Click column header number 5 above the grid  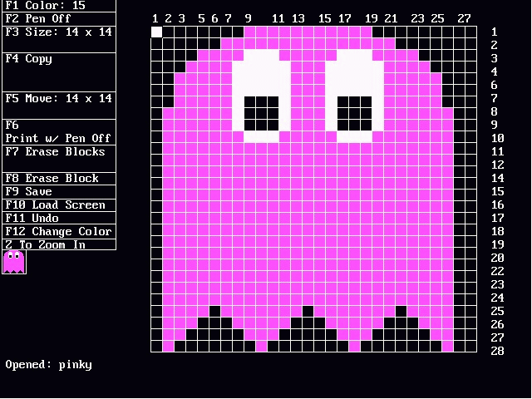pos(201,18)
